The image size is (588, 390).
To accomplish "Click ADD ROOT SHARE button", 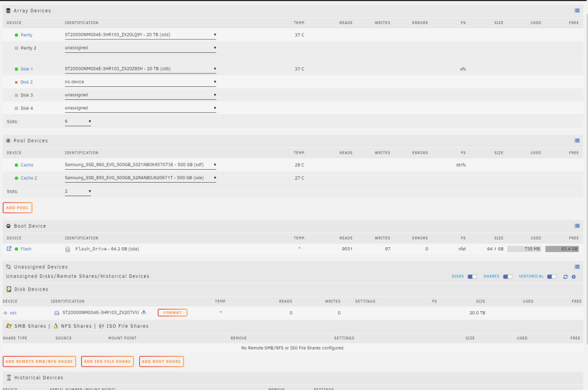I will 161,362.
